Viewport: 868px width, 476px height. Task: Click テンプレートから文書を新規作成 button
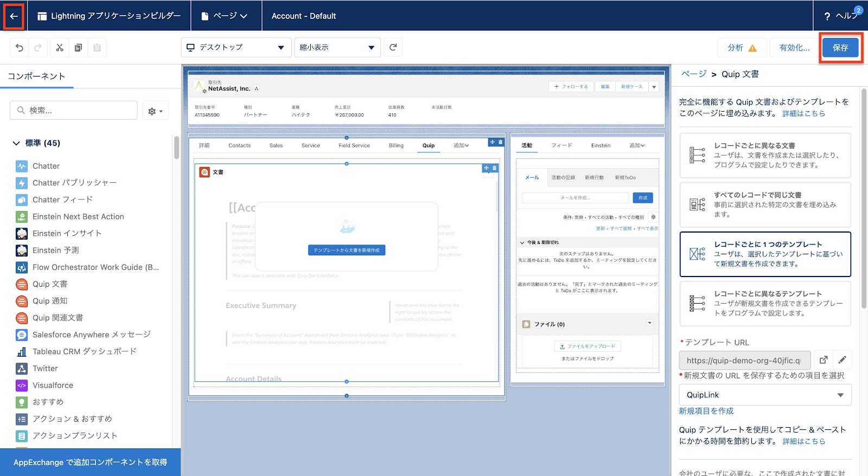tap(347, 250)
